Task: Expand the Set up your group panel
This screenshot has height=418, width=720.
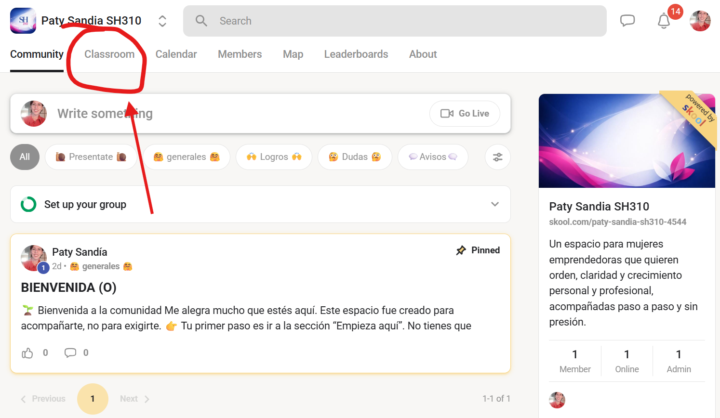Action: [x=494, y=204]
